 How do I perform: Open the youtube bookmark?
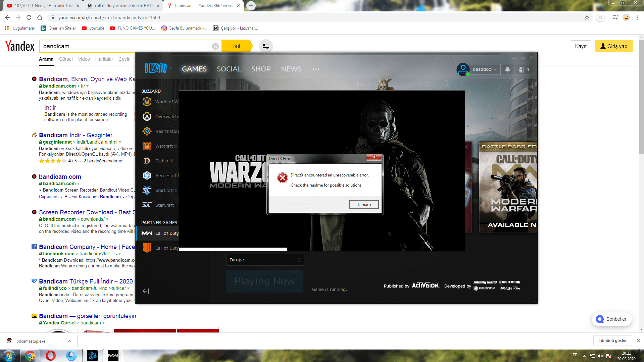(x=93, y=28)
